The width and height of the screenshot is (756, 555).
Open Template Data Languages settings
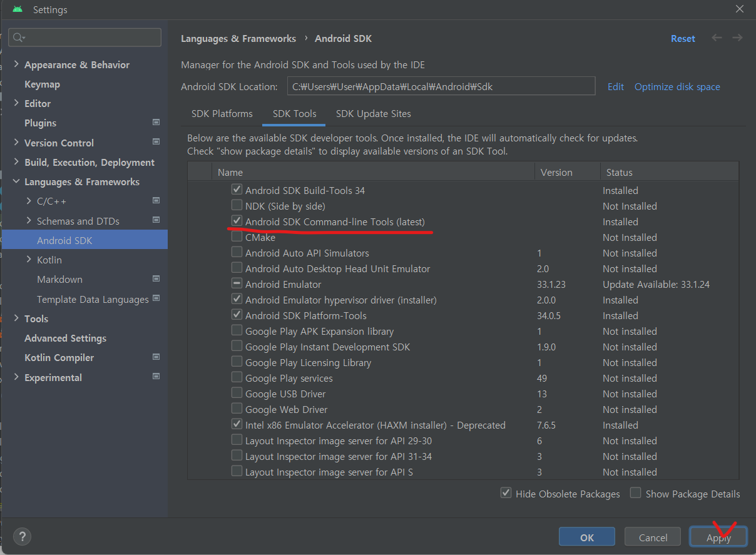(x=93, y=300)
